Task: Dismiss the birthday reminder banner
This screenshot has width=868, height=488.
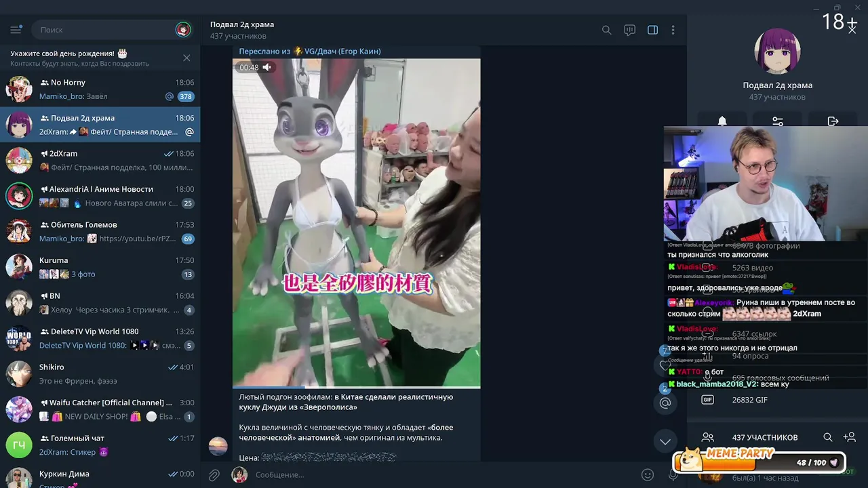Action: [186, 58]
